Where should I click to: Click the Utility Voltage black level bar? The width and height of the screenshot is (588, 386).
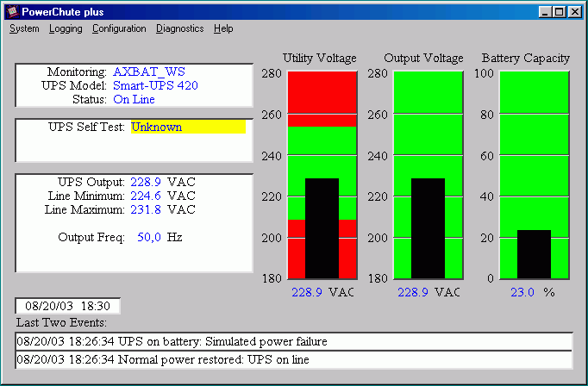322,228
